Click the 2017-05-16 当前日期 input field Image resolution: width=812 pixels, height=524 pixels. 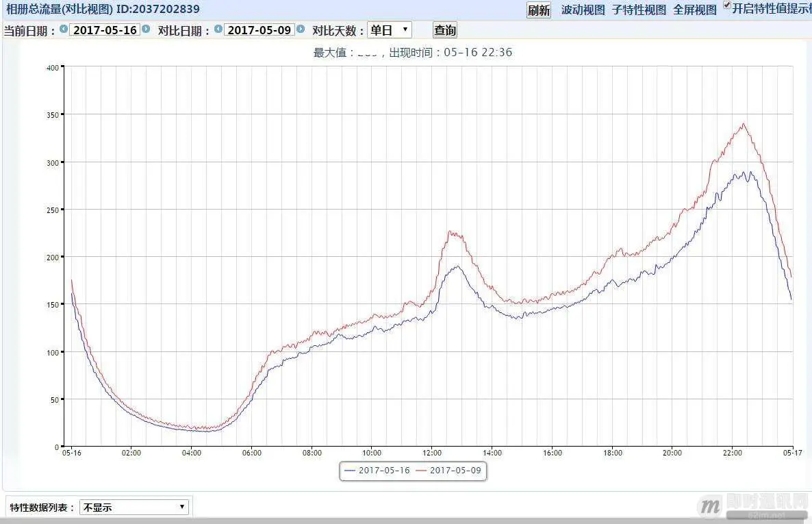point(106,29)
